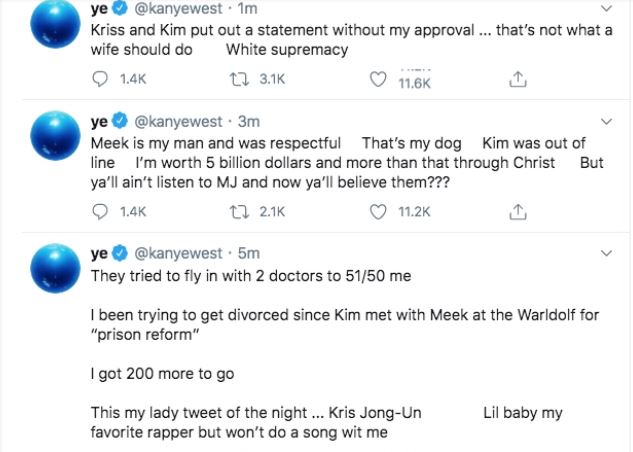Image resolution: width=633 pixels, height=452 pixels.
Task: Open the 5m tweet options chevron
Action: pos(606,253)
